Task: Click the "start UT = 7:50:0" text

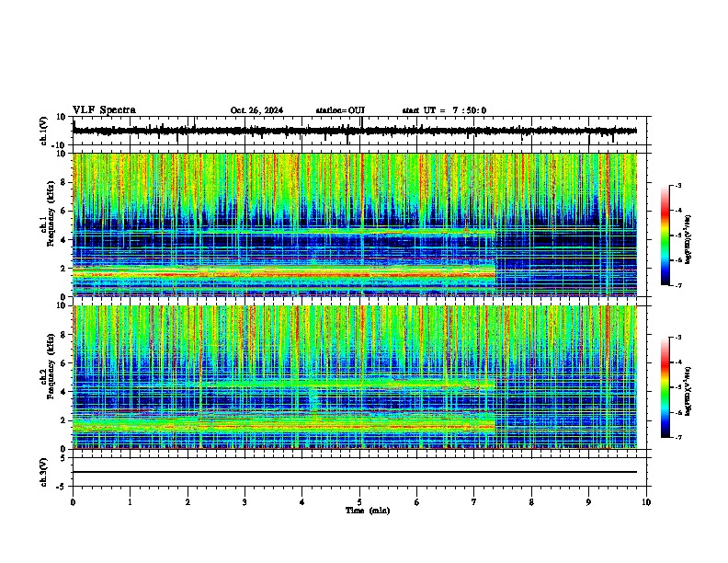Action: pyautogui.click(x=444, y=110)
